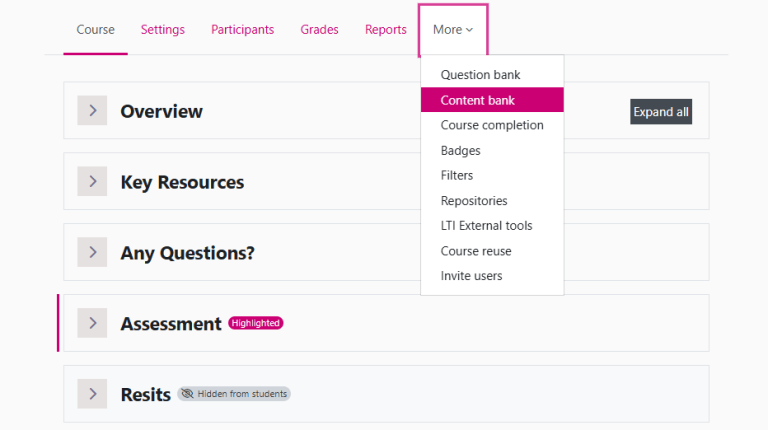
Task: Switch to the Course tab
Action: click(x=96, y=30)
